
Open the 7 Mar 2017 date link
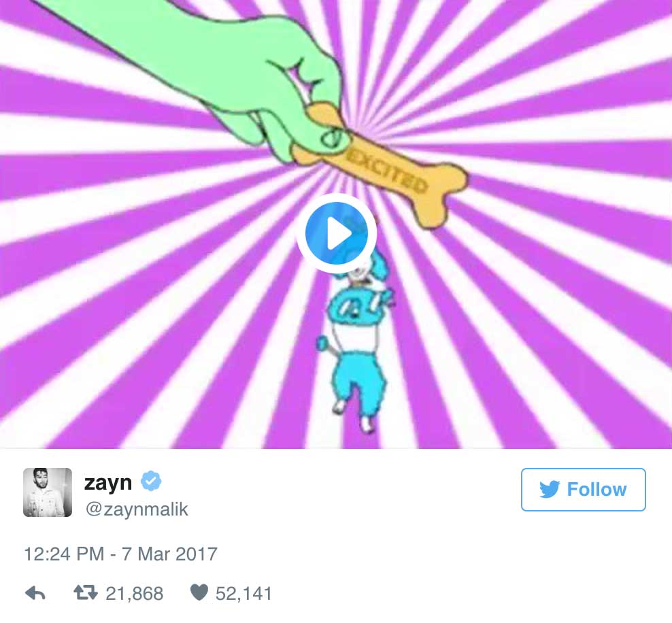pos(170,554)
